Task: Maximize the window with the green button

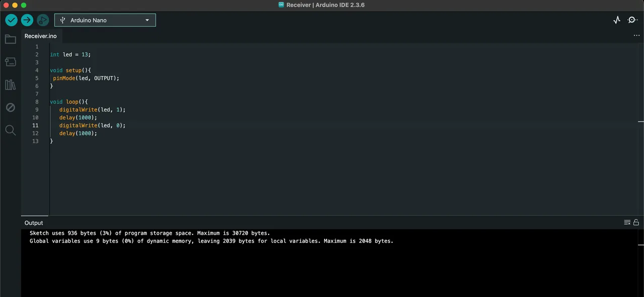Action: point(24,5)
